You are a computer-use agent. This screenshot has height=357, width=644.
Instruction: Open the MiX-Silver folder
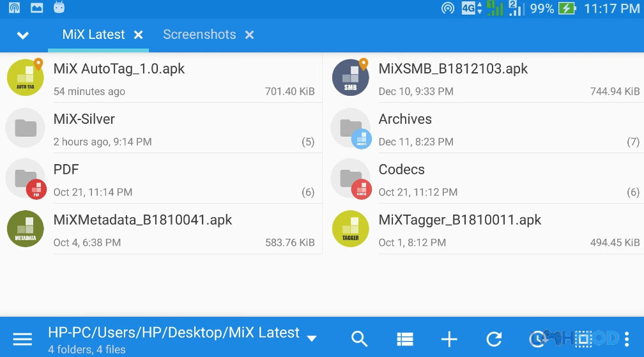pos(161,128)
